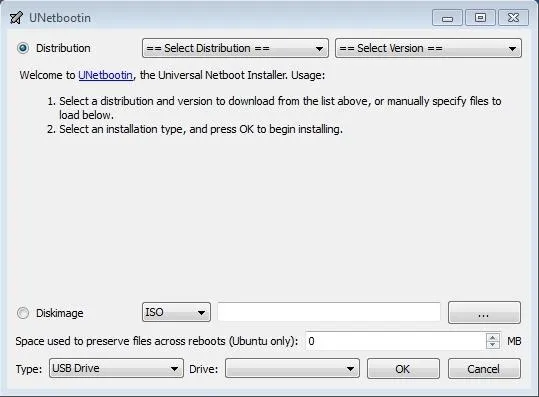539x397 pixels.
Task: Minimize the UNetbootin window
Action: coord(447,18)
